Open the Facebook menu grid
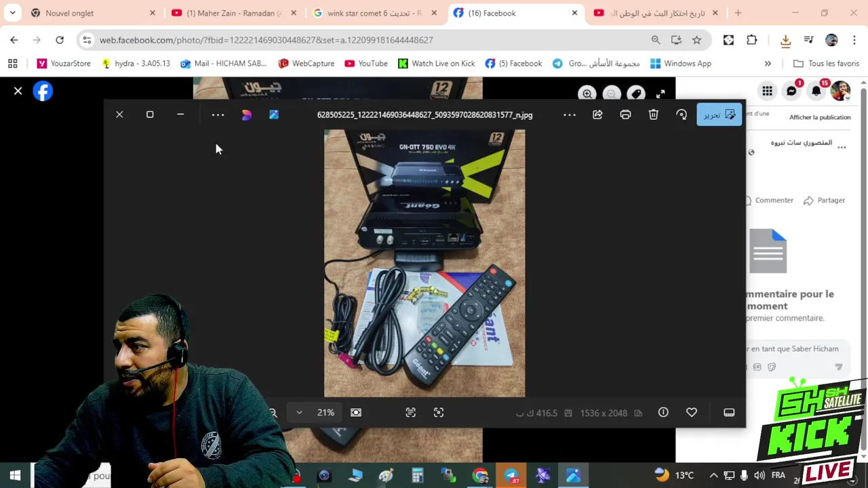This screenshot has width=868, height=488. pyautogui.click(x=767, y=91)
